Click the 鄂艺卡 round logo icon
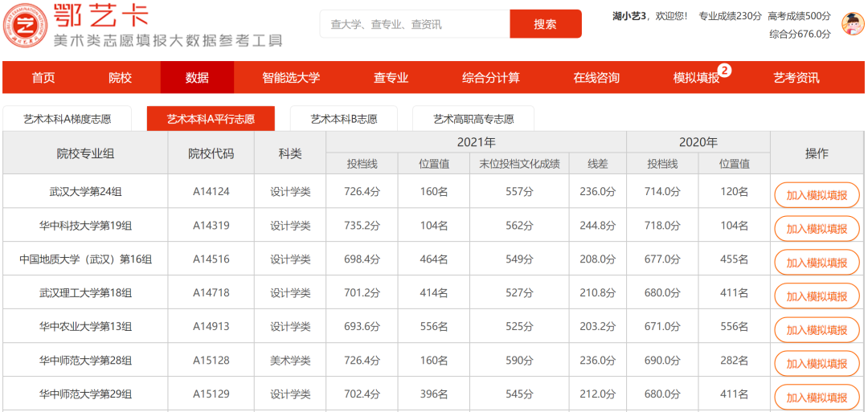 tap(24, 25)
